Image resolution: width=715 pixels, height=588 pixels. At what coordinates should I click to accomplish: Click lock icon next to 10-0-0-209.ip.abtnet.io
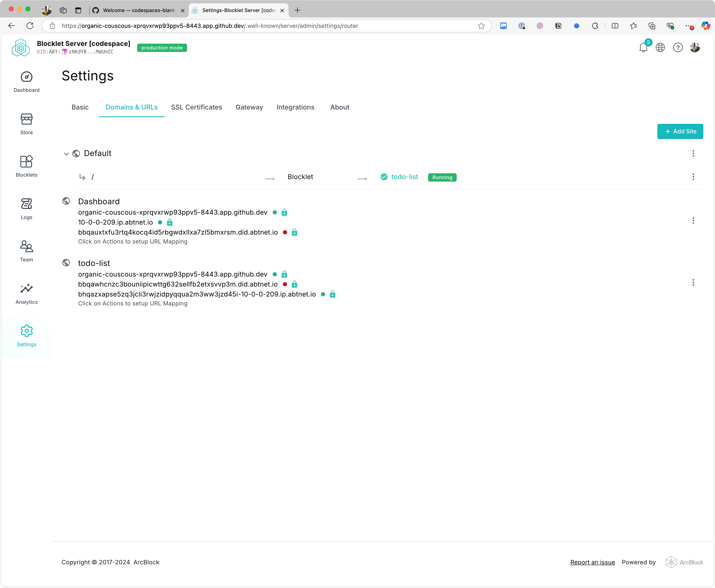pos(169,223)
